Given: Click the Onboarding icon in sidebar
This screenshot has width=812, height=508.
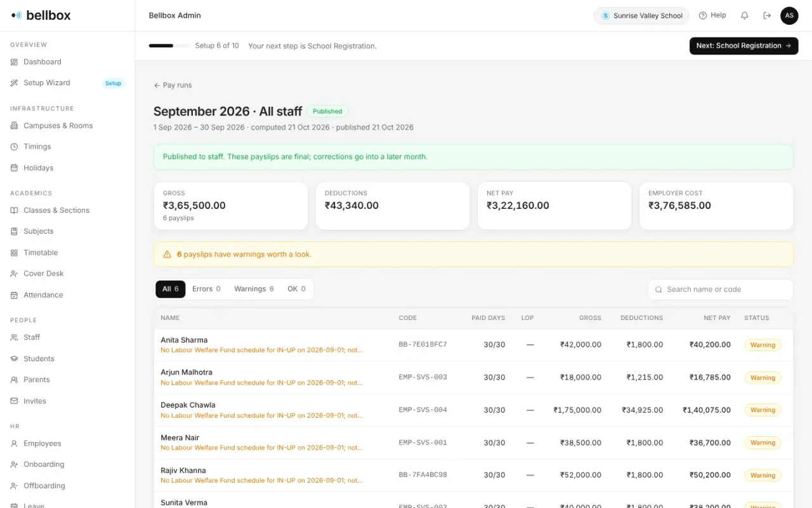Looking at the screenshot, I should 14,464.
